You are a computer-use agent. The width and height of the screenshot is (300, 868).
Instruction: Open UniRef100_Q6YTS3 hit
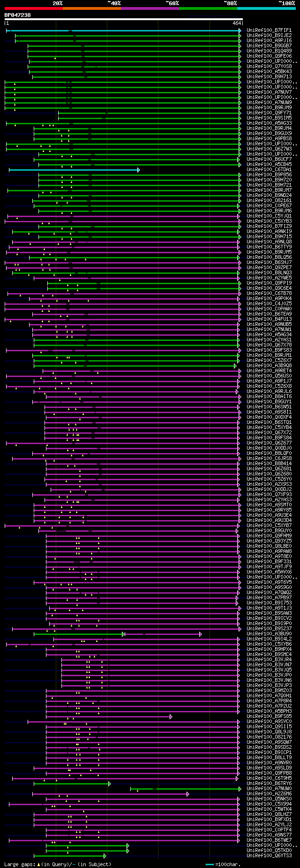(269, 856)
